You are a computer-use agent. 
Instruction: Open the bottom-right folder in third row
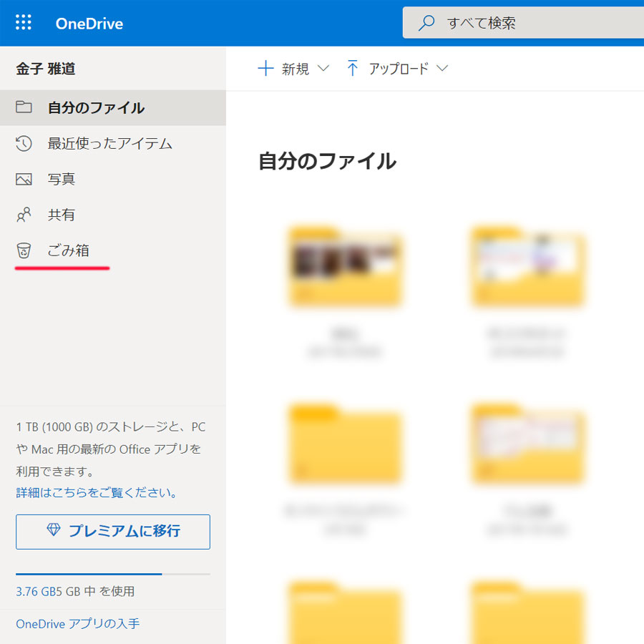(x=528, y=612)
